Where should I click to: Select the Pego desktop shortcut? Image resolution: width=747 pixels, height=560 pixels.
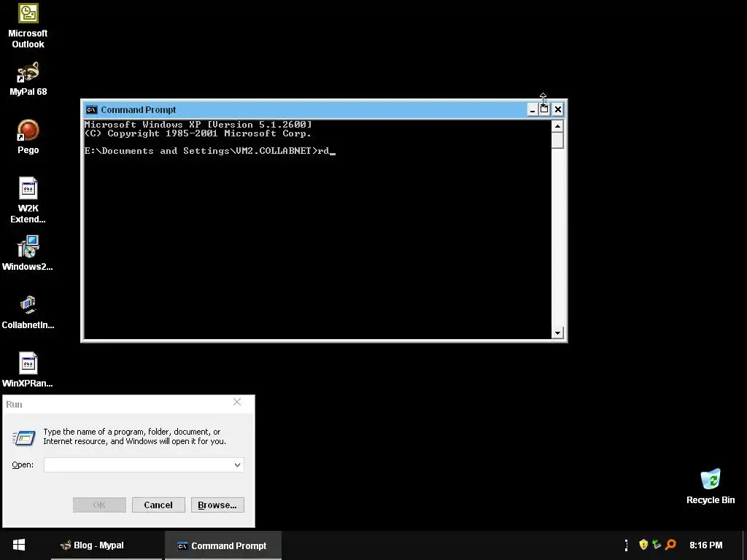(x=28, y=137)
